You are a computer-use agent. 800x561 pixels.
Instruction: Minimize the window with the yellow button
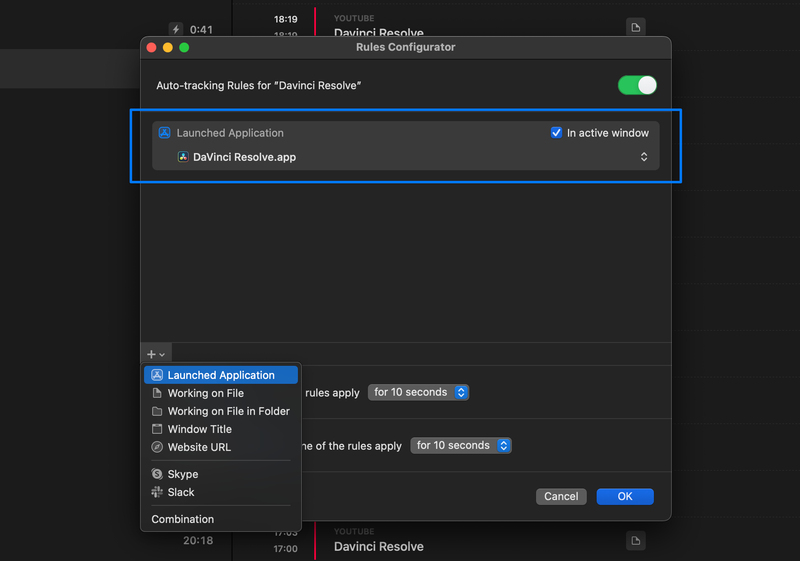coord(168,47)
